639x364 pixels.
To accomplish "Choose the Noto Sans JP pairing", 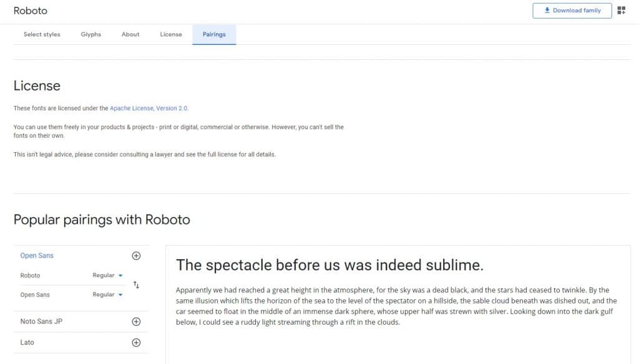I will (41, 322).
